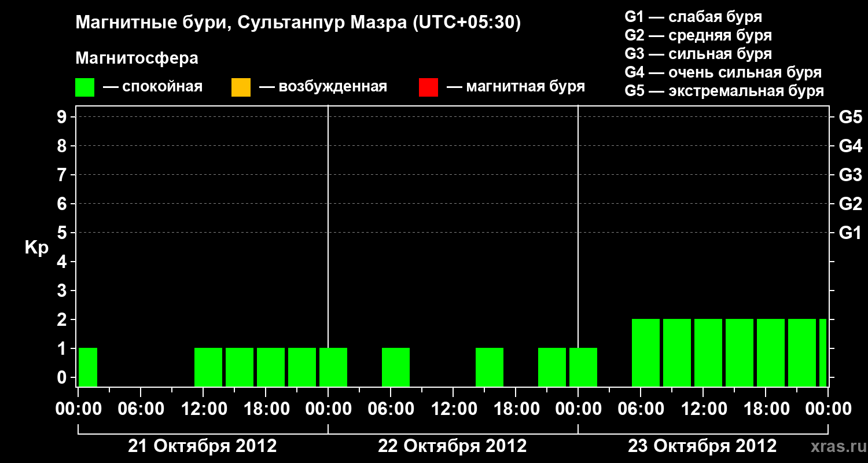Screen dimensions: 868x463
Task: Click the '— спокойная' legend label
Action: pos(153,87)
